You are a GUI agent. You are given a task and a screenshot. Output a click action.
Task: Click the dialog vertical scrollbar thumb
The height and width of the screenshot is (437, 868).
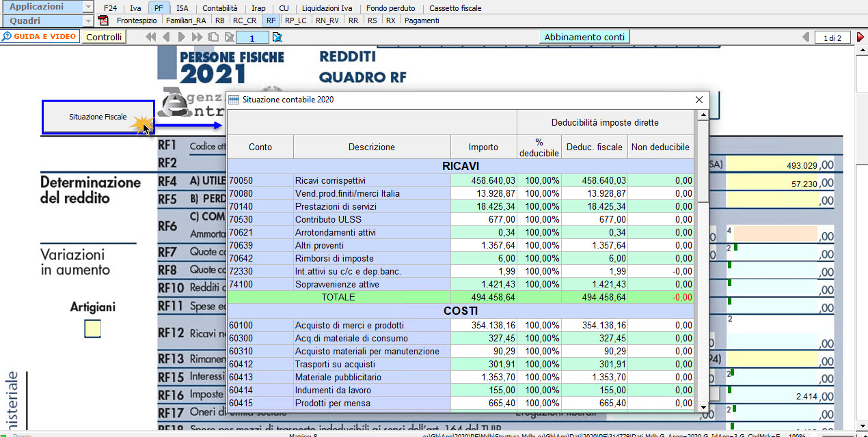coord(703,160)
